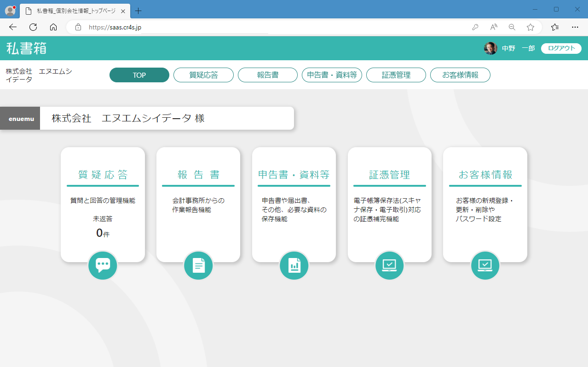Viewport: 588px width, 367px height.
Task: Reload the page with the refresh icon
Action: pos(33,27)
